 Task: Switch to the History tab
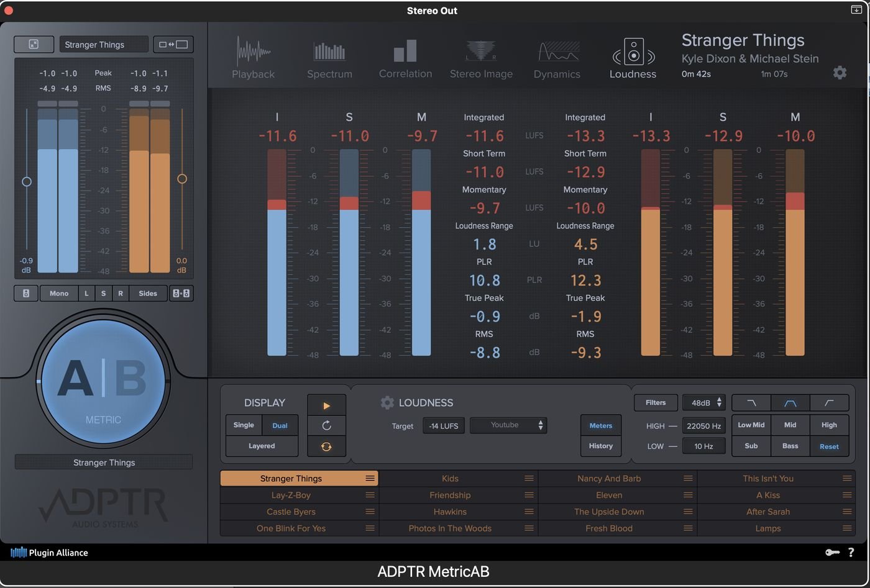click(600, 446)
